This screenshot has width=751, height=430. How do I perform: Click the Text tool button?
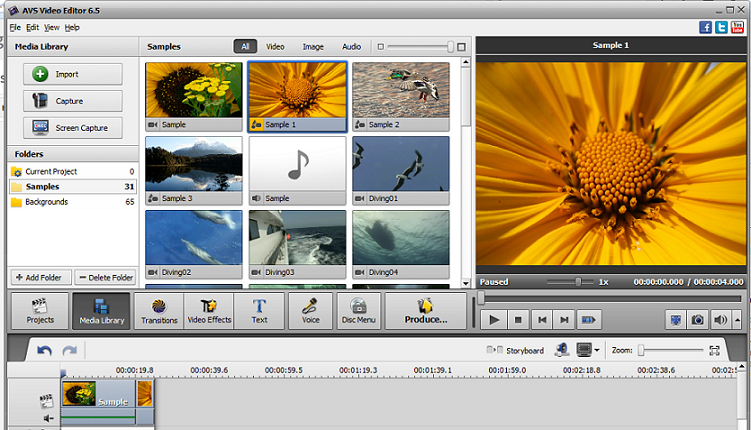tap(259, 311)
